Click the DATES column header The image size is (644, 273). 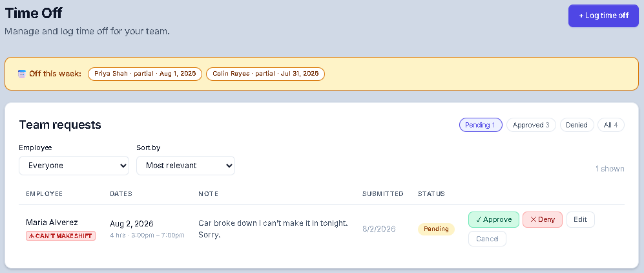click(x=121, y=193)
